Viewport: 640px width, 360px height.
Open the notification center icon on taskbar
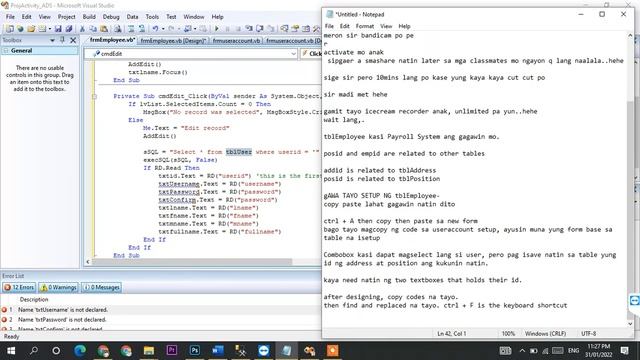click(x=624, y=351)
